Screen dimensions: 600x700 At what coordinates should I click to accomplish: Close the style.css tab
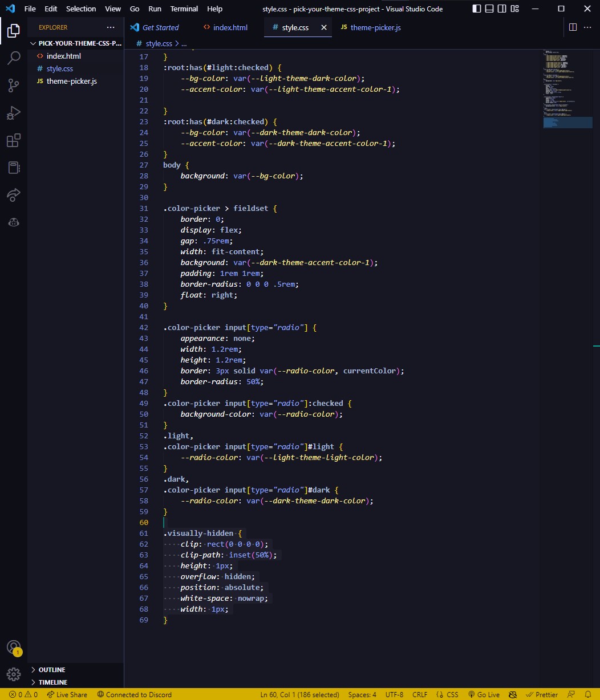point(324,27)
